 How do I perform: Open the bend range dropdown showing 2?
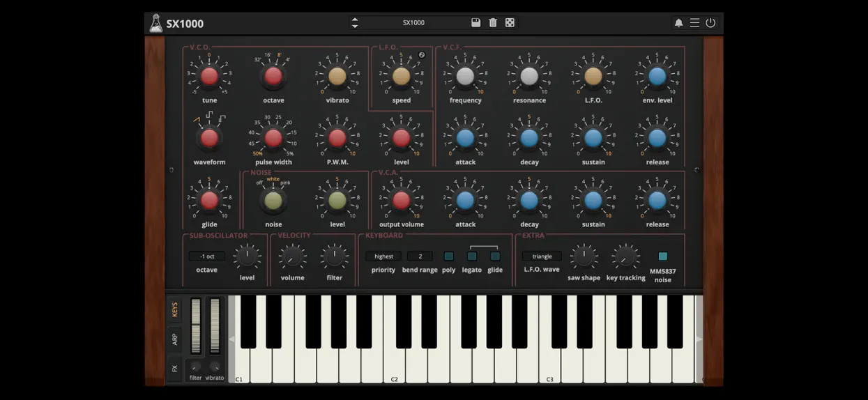tap(420, 256)
